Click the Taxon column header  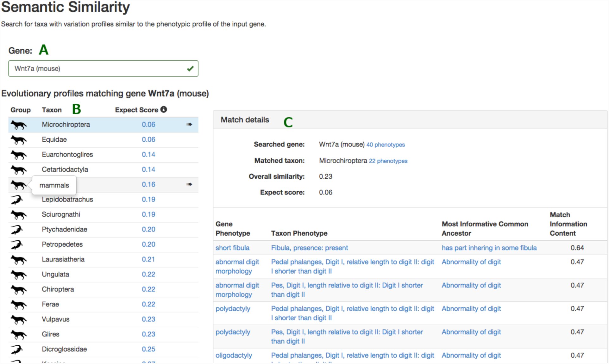52,110
